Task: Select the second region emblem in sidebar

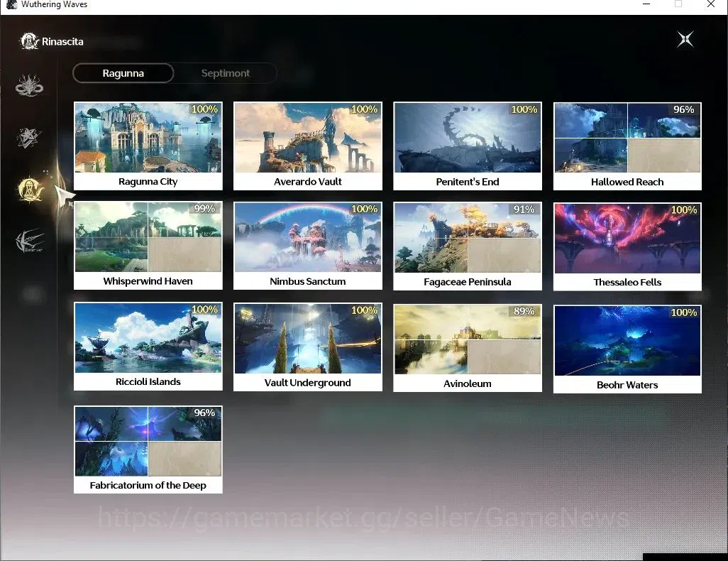Action: click(x=29, y=138)
